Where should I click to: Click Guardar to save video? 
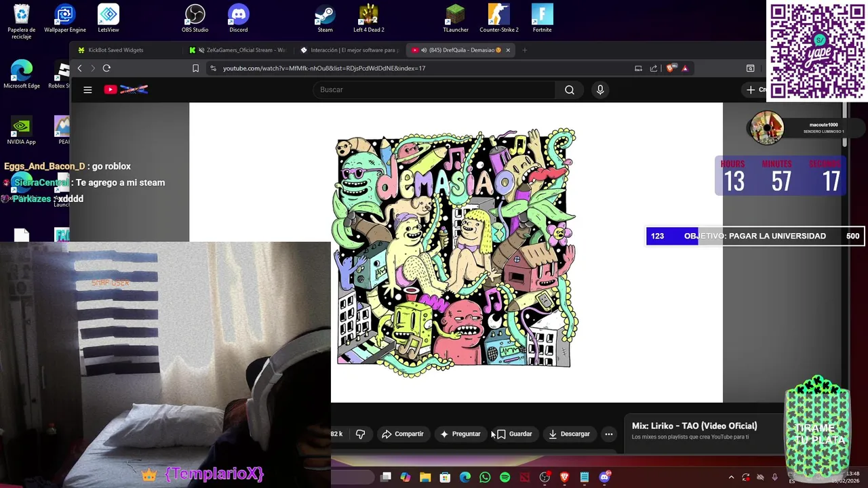(x=515, y=434)
